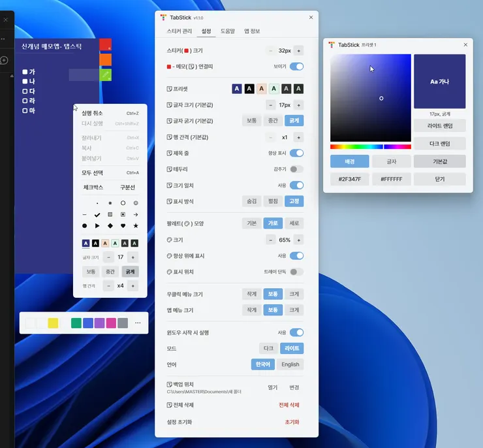Click the red sticker tab on the memo
Screen dimensions: 483x448
click(105, 44)
